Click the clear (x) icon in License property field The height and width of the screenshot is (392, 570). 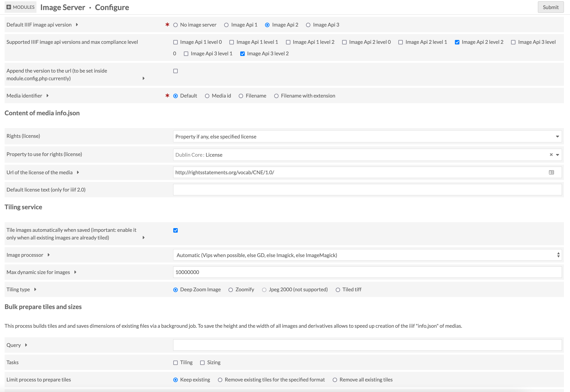pyautogui.click(x=551, y=155)
